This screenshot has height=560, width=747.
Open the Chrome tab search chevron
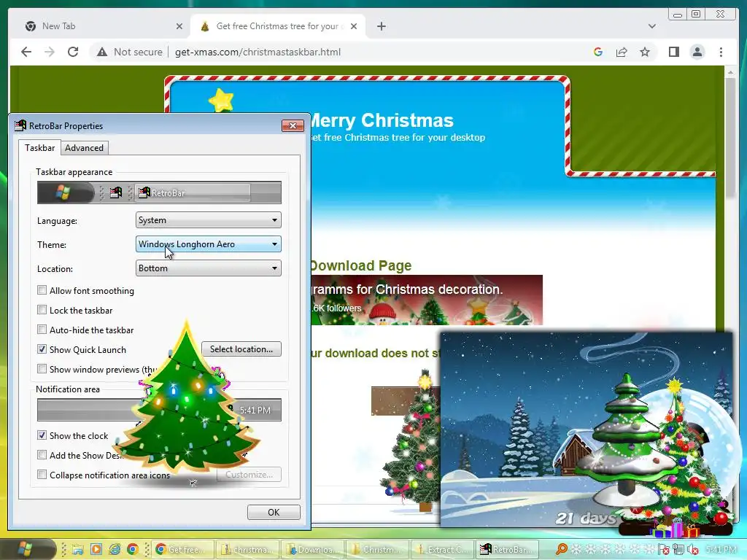652,26
